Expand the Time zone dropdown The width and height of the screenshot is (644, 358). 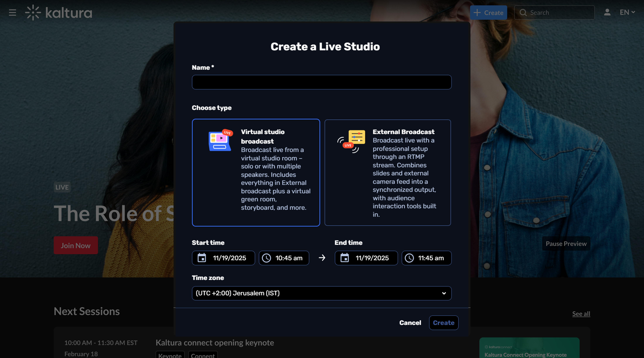point(322,293)
